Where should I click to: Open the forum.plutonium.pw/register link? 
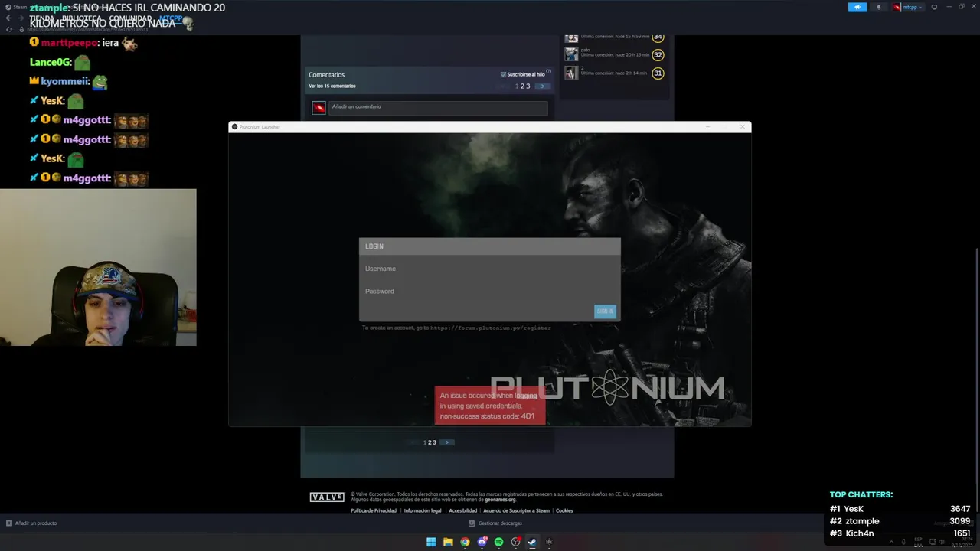click(x=491, y=328)
